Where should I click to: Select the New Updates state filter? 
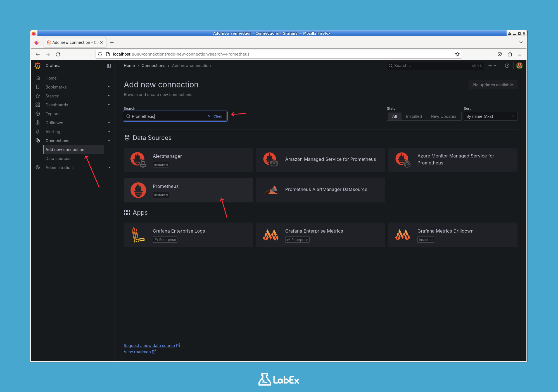(x=443, y=116)
